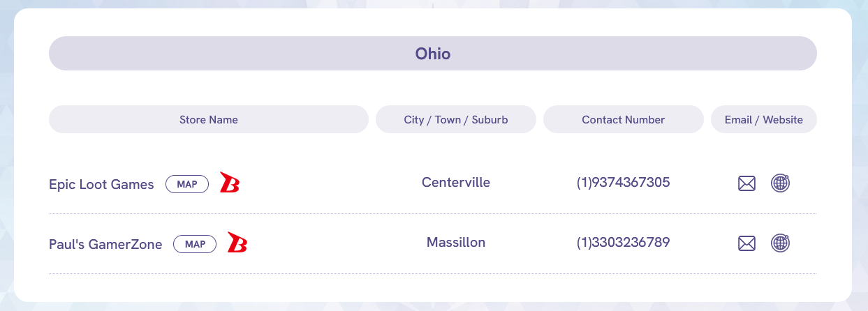Click the City / Town / Suburb column header
868x311 pixels.
click(455, 119)
